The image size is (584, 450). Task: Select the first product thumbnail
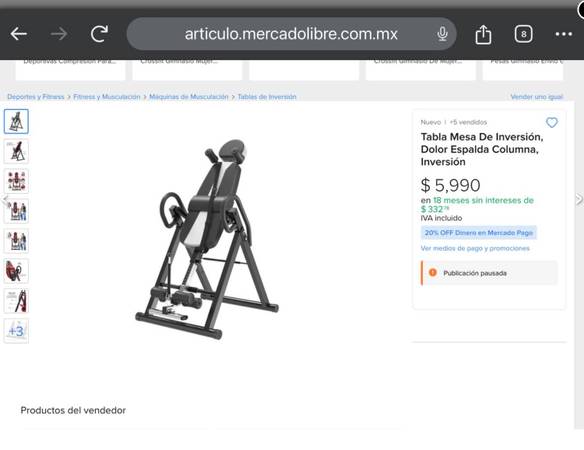pos(16,121)
